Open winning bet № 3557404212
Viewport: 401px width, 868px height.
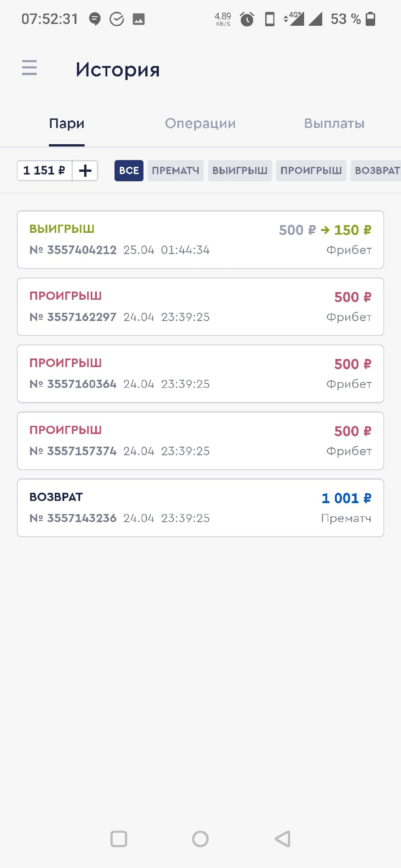pos(200,240)
